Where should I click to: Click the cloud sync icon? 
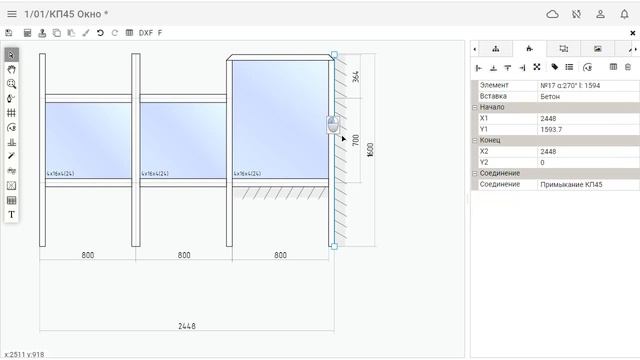pyautogui.click(x=552, y=14)
